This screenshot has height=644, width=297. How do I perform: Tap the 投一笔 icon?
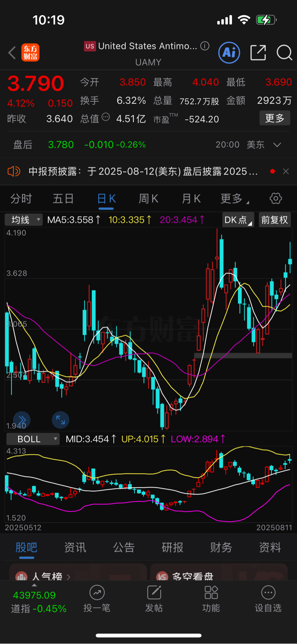(x=97, y=592)
